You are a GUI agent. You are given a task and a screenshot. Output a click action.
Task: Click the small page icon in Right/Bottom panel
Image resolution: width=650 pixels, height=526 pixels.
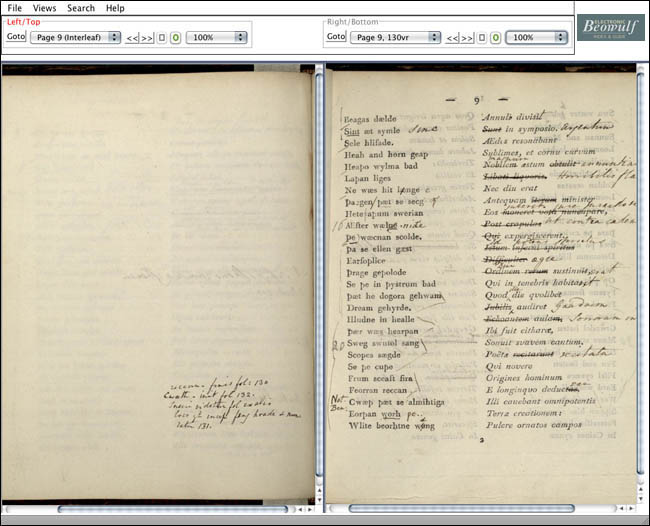click(x=482, y=38)
